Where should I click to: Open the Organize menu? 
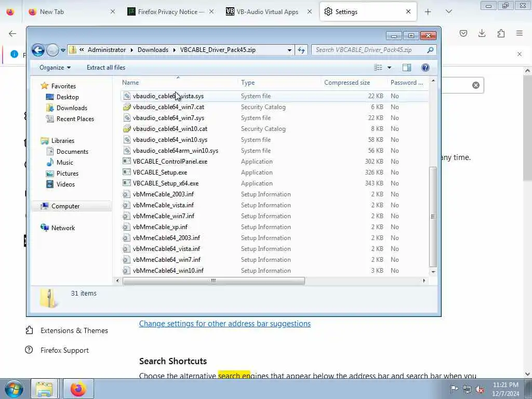click(x=55, y=68)
